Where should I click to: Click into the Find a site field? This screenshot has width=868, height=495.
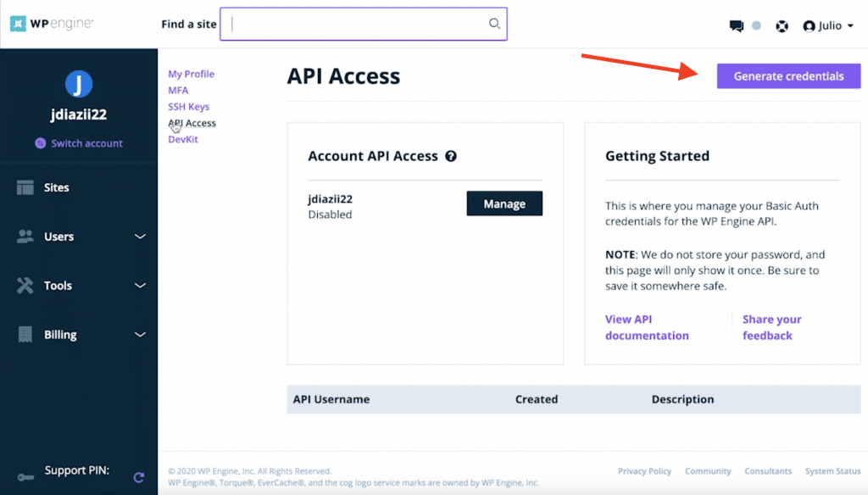pyautogui.click(x=356, y=24)
